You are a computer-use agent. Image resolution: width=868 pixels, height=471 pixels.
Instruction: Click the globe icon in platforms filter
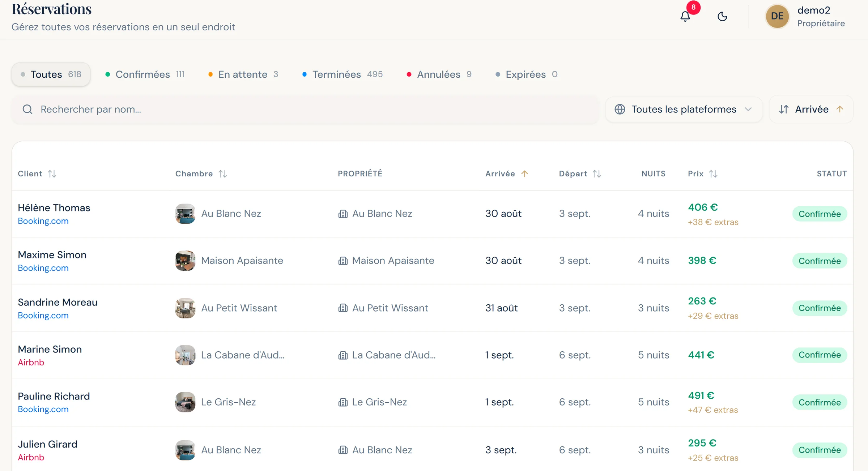(x=620, y=110)
